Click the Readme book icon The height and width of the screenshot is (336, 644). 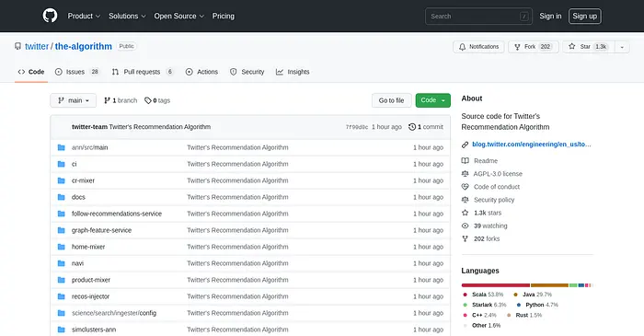(x=465, y=160)
